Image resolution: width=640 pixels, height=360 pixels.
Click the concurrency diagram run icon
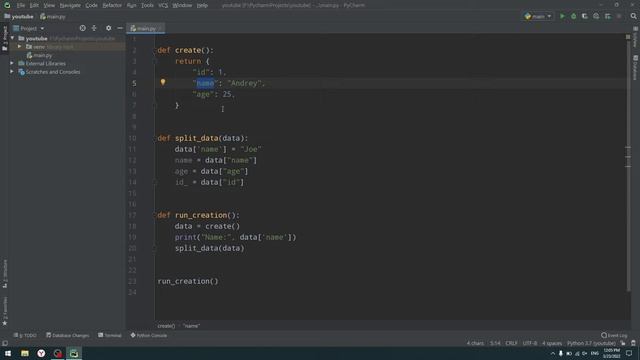point(608,16)
